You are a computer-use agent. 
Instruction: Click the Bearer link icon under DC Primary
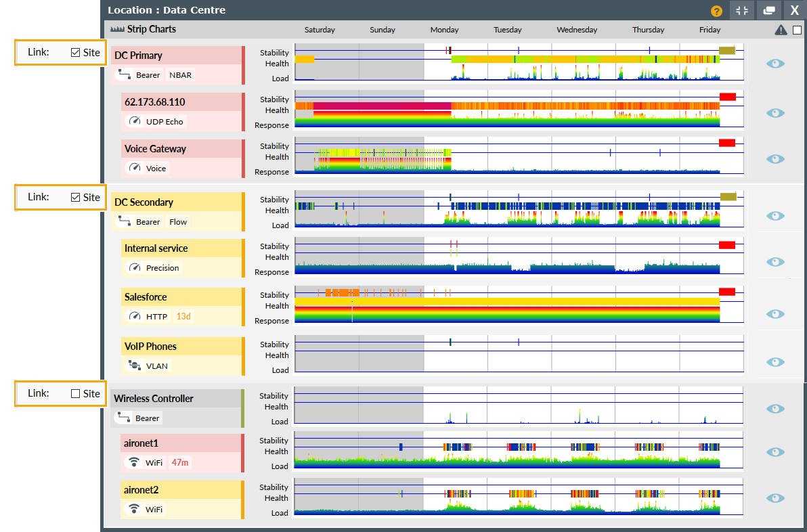[x=125, y=74]
